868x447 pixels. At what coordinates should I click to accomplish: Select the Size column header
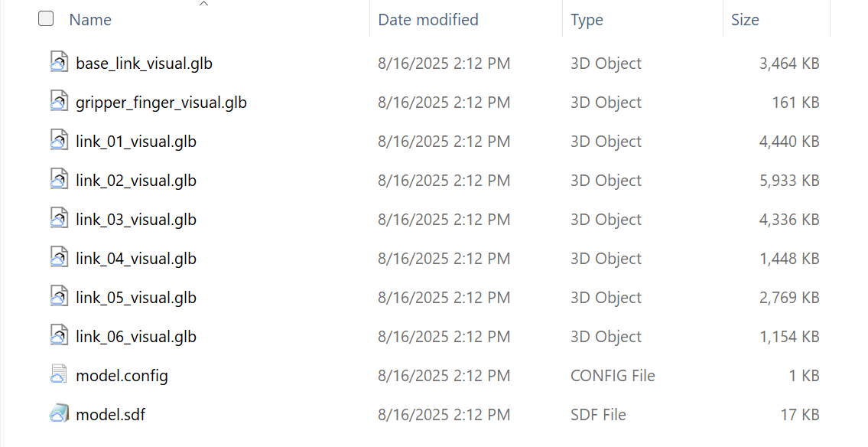(746, 19)
